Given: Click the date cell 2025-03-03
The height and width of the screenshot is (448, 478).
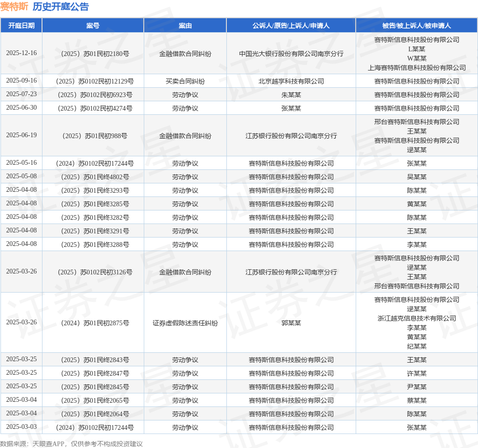Looking at the screenshot, I should click(21, 427).
